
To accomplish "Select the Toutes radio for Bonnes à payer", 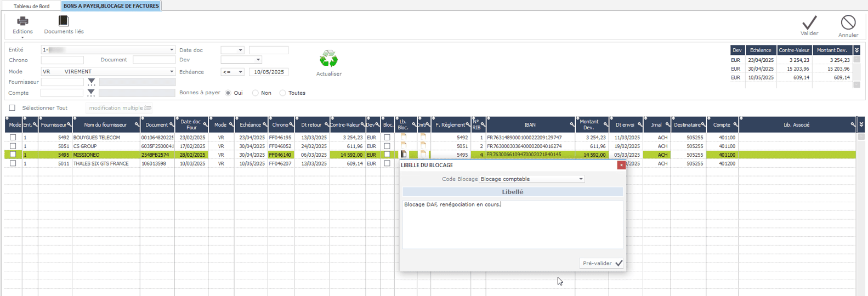I will pos(283,93).
